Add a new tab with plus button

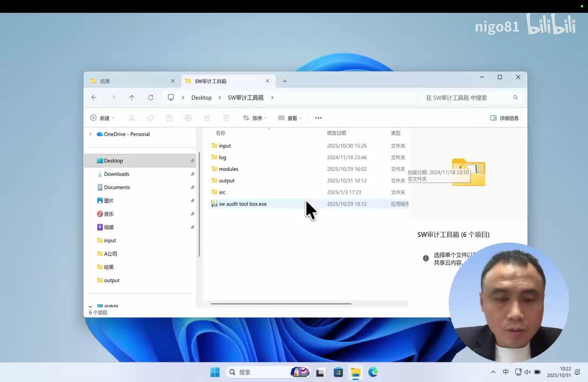point(284,81)
